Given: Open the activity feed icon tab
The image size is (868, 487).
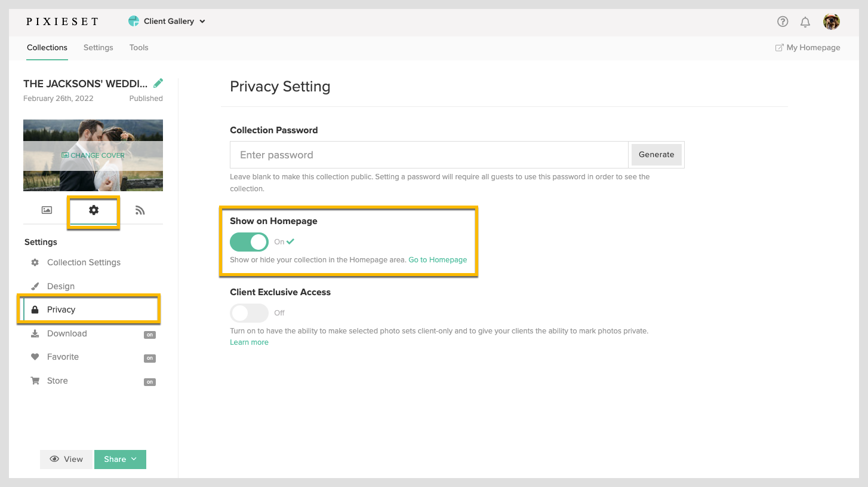Looking at the screenshot, I should 140,210.
